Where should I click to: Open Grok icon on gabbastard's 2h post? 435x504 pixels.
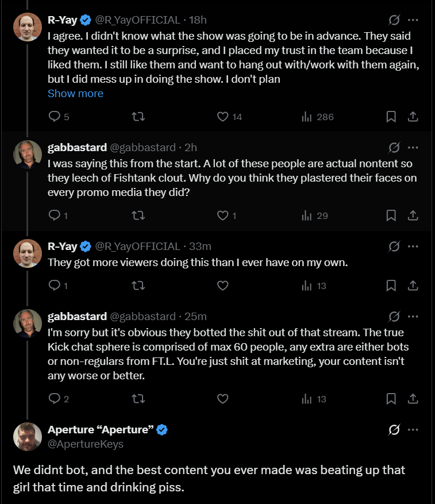coord(394,148)
